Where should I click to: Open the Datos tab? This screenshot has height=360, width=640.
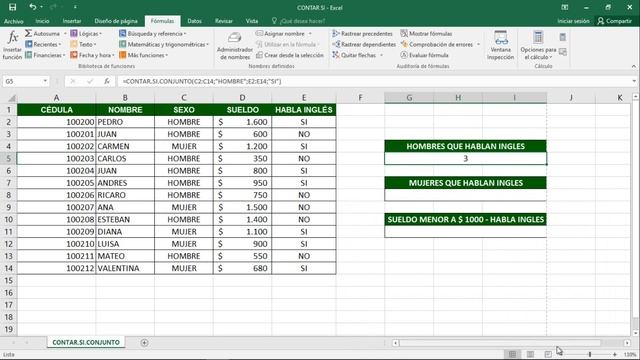194,21
